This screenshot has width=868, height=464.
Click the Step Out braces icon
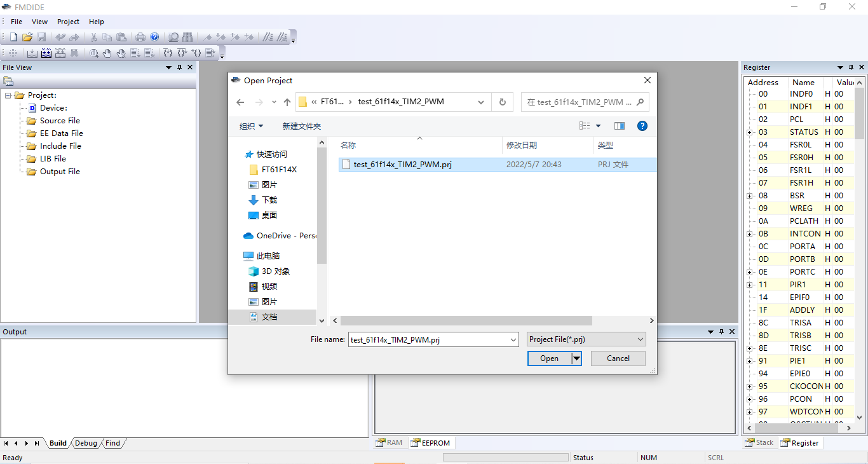click(196, 53)
